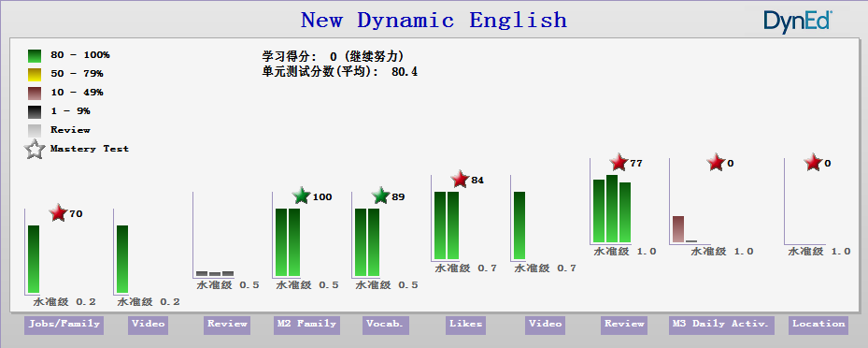Click the Review button before M3 Daily Activ.

coord(624,325)
